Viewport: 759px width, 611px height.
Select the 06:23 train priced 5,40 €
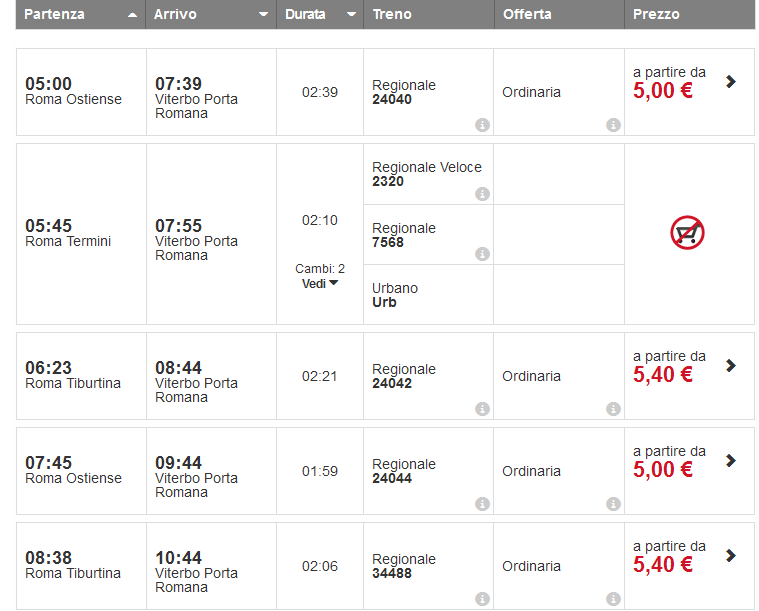click(731, 366)
